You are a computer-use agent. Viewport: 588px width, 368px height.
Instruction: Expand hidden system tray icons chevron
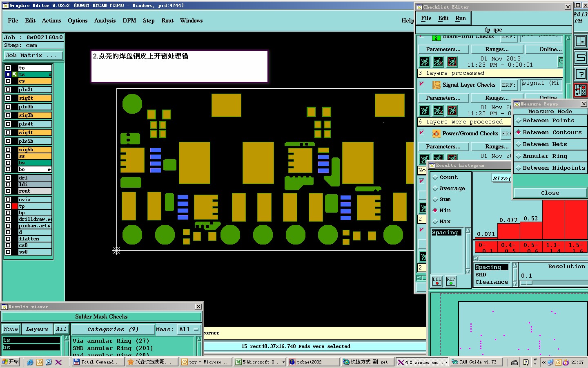click(x=543, y=362)
